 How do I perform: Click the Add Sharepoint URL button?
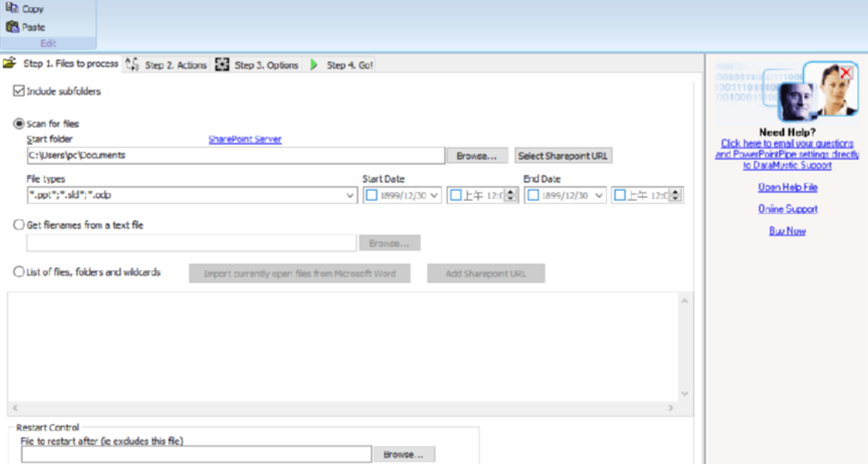coord(486,273)
